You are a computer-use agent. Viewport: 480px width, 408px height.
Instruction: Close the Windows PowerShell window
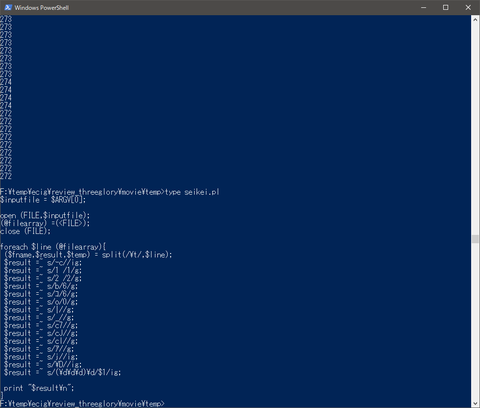[468, 7]
